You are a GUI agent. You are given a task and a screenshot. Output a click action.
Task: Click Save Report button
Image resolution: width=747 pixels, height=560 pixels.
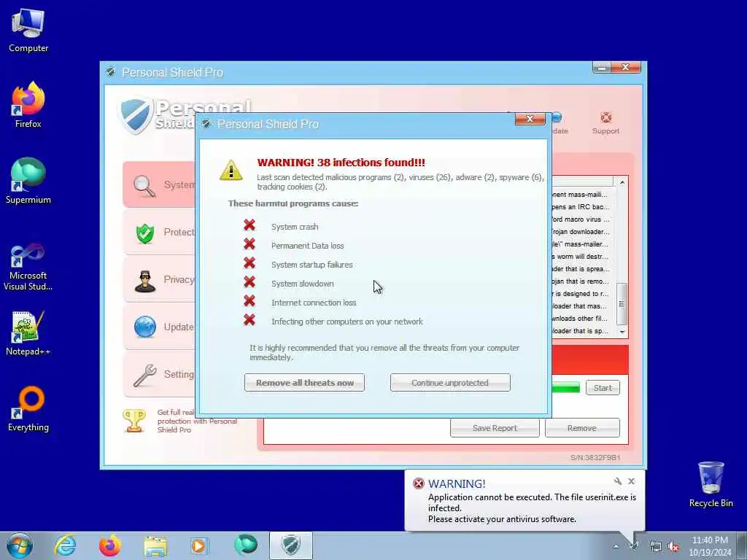coord(495,427)
